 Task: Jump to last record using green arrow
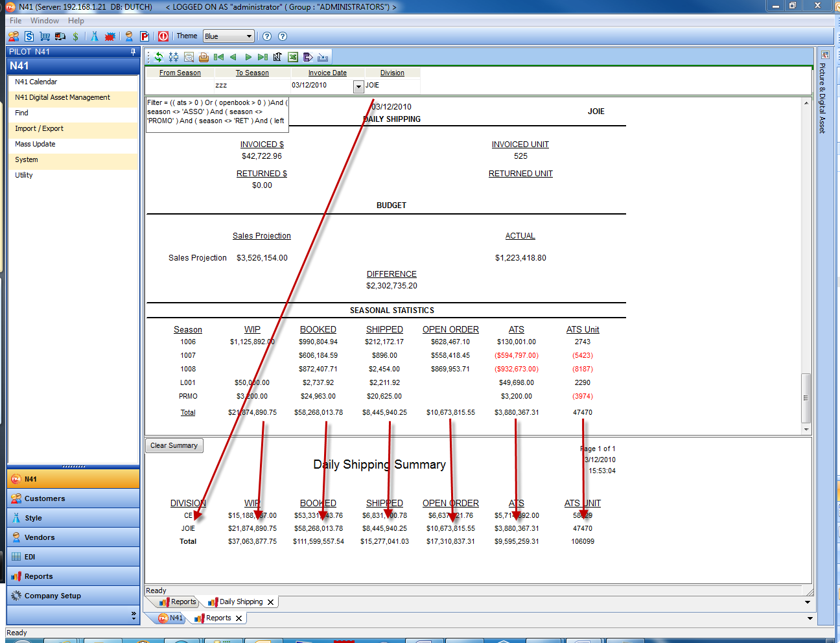tap(262, 57)
